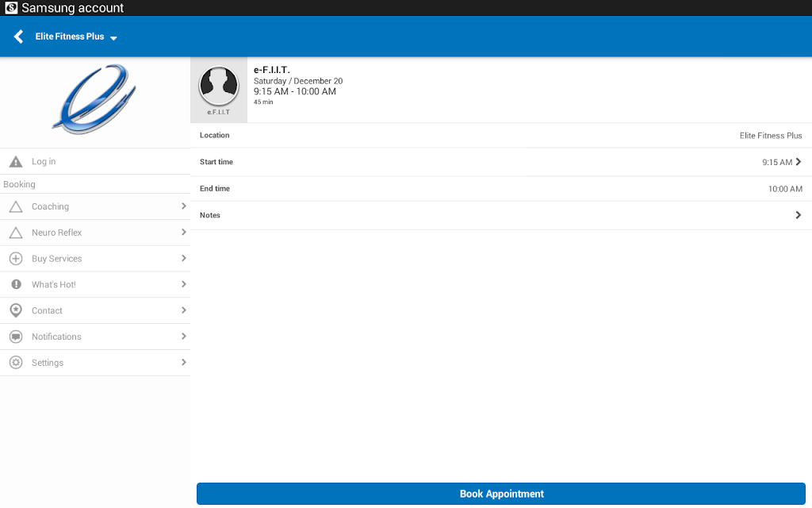Click the e.F.I.I.T trainer avatar
812x508 pixels.
(x=219, y=86)
